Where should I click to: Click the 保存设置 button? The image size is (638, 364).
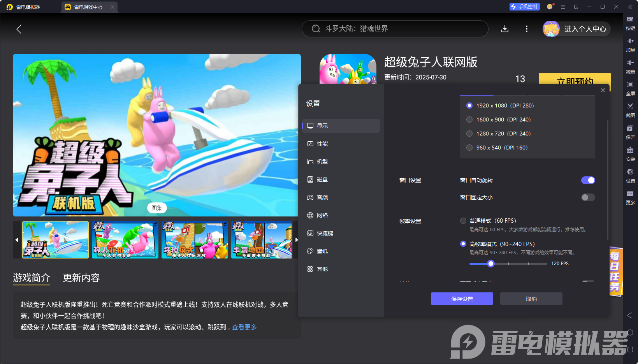point(462,299)
